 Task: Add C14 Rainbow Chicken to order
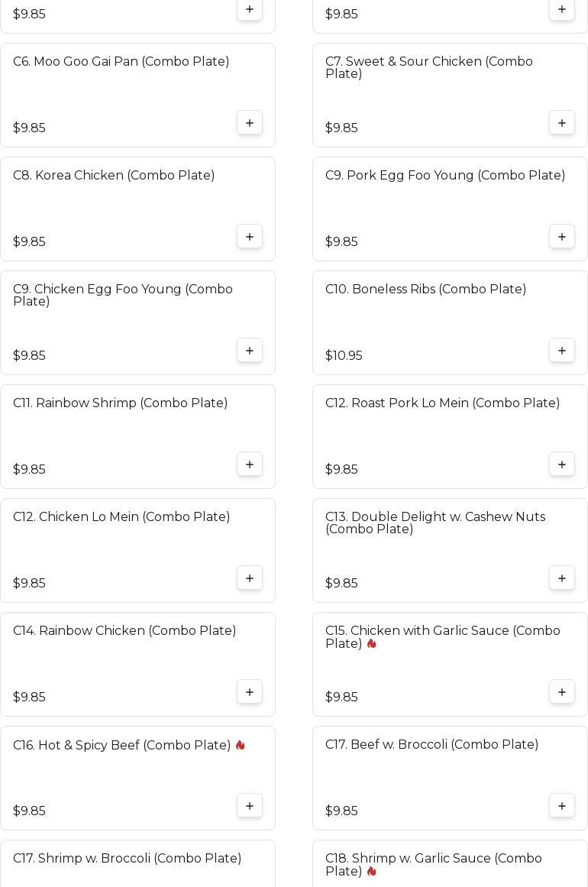250,692
